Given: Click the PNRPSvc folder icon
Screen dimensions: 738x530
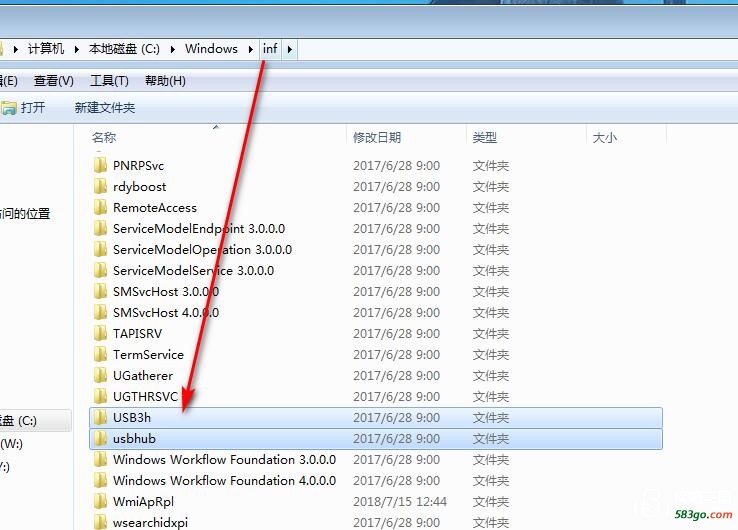Looking at the screenshot, I should (x=100, y=165).
